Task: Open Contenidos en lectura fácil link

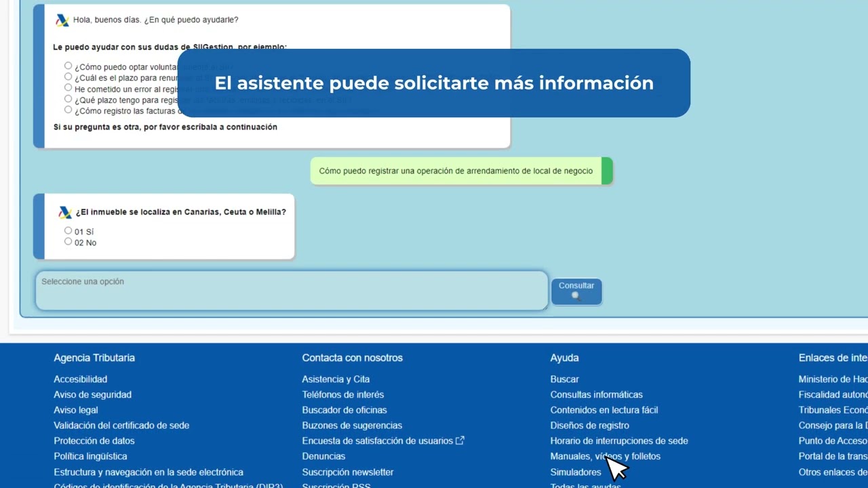Action: pyautogui.click(x=604, y=410)
